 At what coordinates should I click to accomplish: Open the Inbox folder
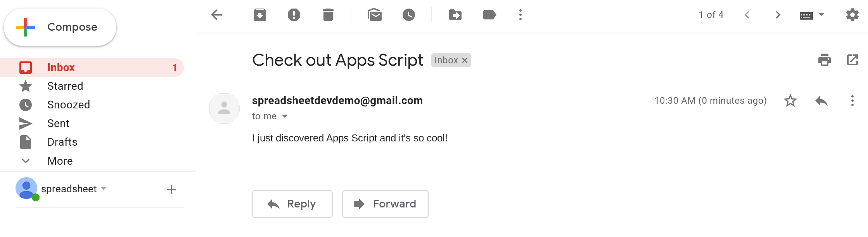point(92,68)
